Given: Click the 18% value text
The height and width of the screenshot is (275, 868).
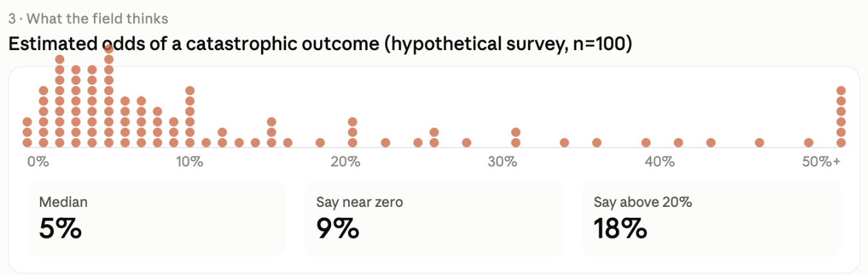Looking at the screenshot, I should click(x=620, y=229).
